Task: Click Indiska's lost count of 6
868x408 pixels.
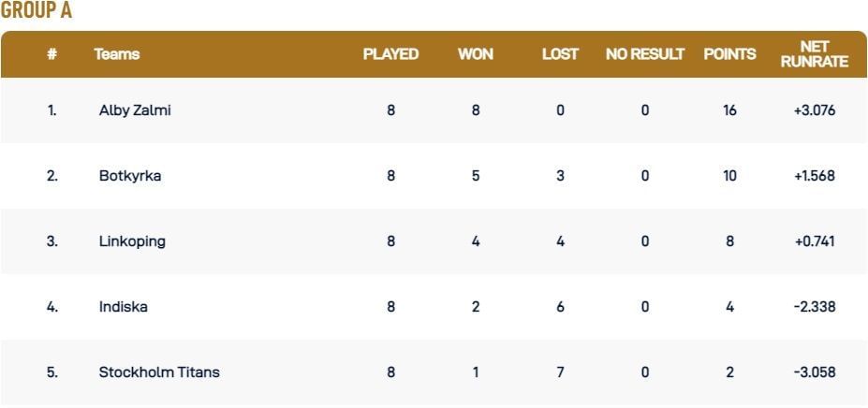Action: point(560,307)
